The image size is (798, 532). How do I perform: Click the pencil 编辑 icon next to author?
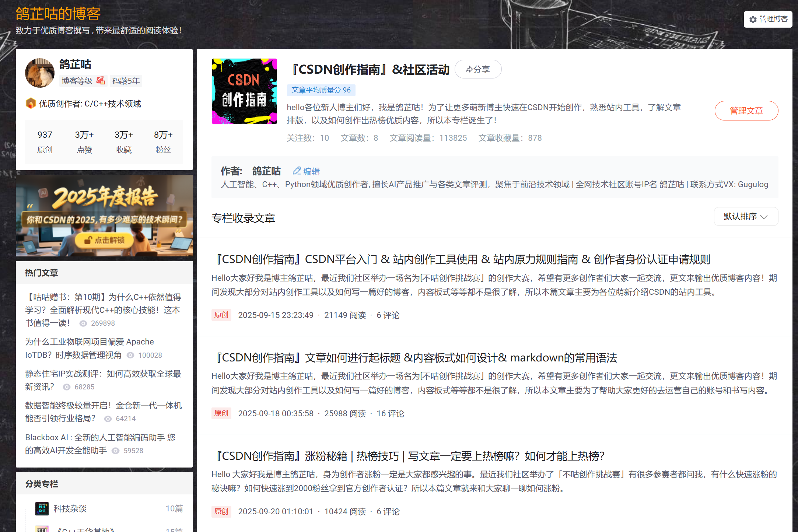click(x=297, y=171)
